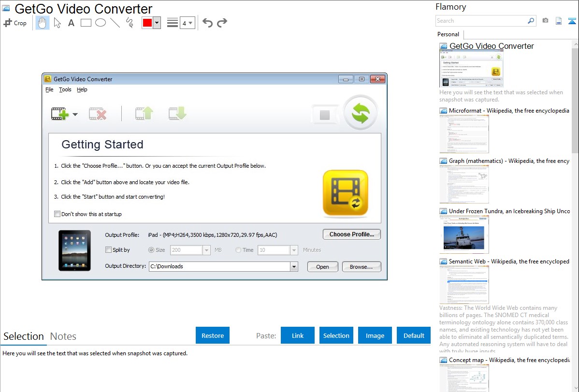This screenshot has height=392, width=579.
Task: Click the document page icon in Flamory
Action: point(559,21)
